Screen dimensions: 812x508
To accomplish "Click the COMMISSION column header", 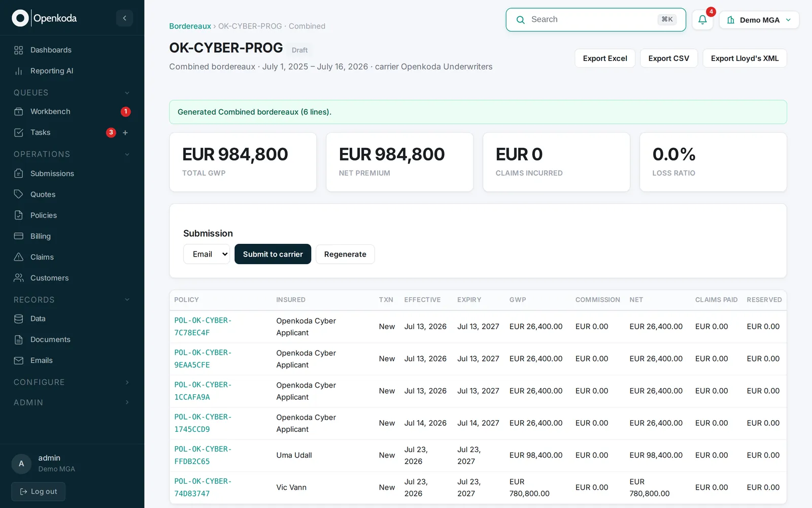I will [x=598, y=300].
